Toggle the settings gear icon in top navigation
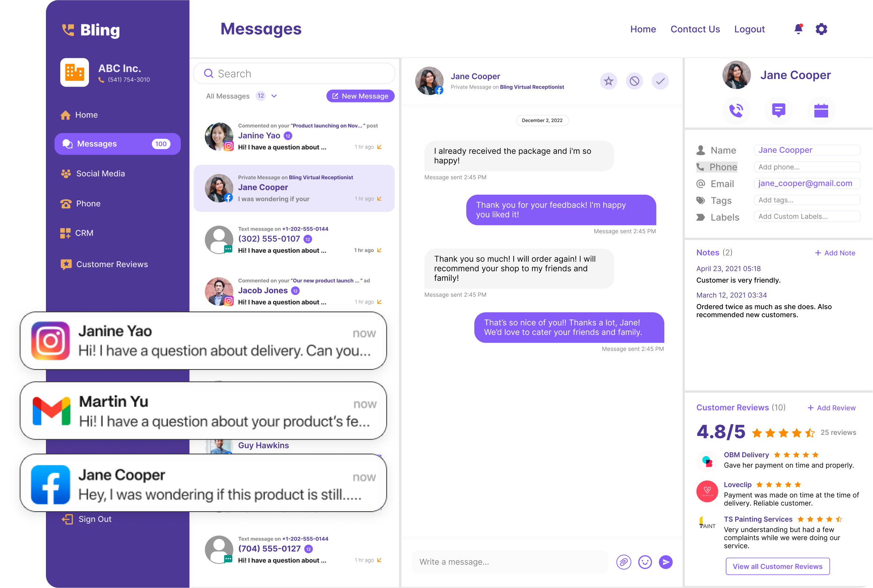 coord(822,29)
